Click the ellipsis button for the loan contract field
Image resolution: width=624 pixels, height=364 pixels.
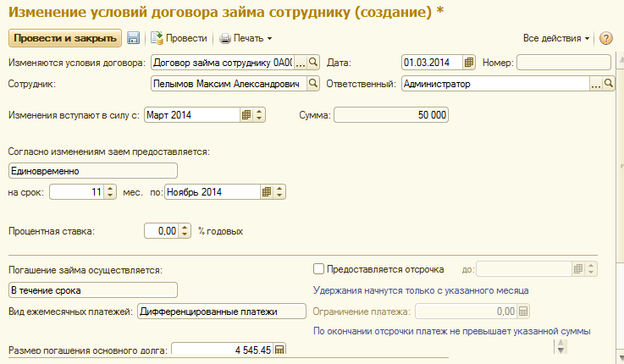pyautogui.click(x=300, y=62)
